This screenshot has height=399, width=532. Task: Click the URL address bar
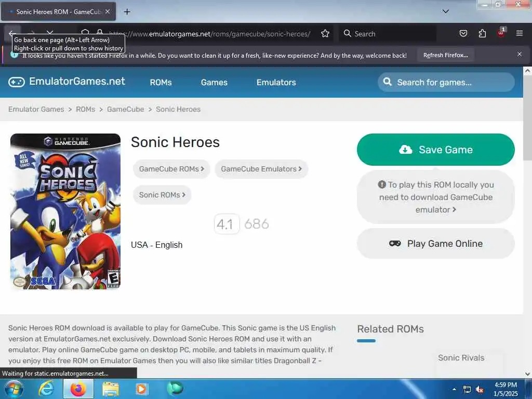click(x=209, y=34)
